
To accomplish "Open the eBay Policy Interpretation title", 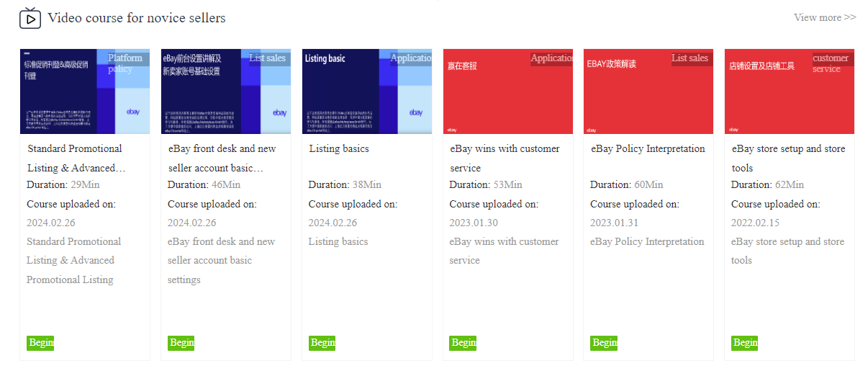I will tap(648, 149).
